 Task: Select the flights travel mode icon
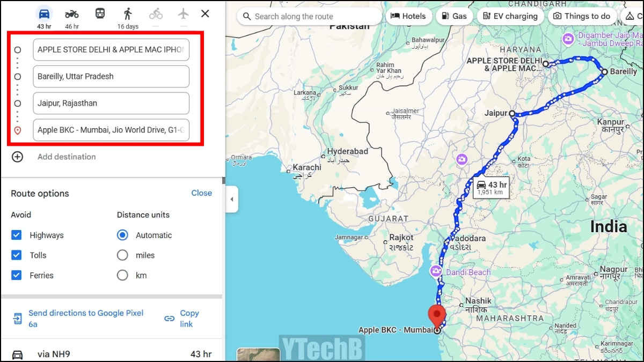pos(184,13)
